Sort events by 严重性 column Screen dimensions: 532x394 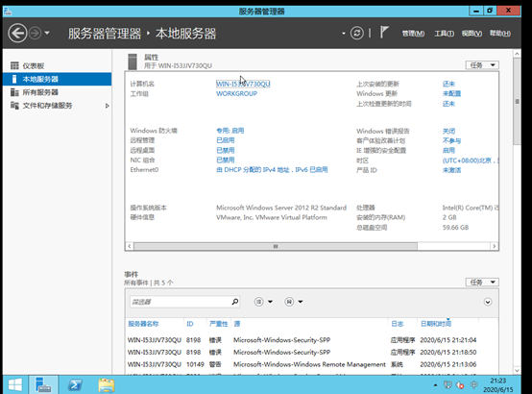coord(219,324)
